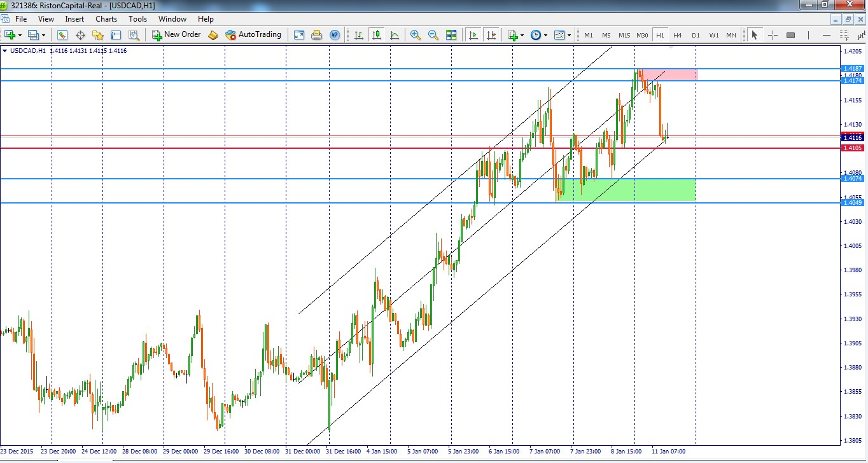Expand the Periods dropdown arrow

pos(545,35)
